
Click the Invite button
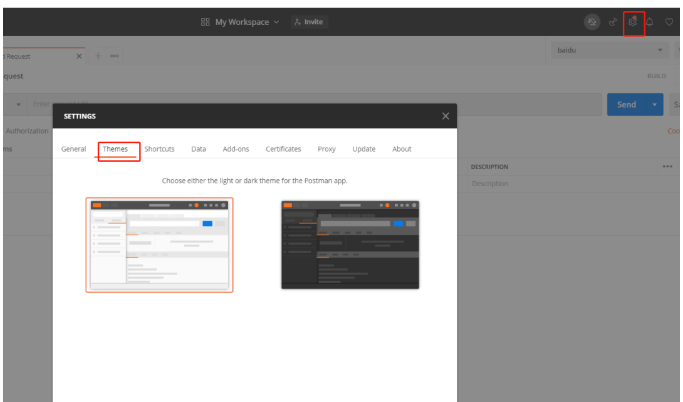coord(309,22)
